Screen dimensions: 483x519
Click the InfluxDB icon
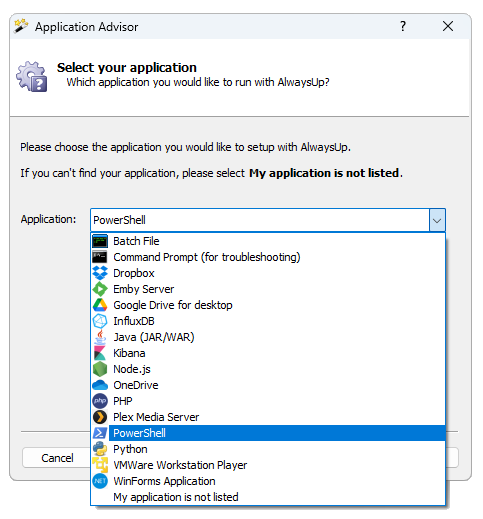point(100,321)
